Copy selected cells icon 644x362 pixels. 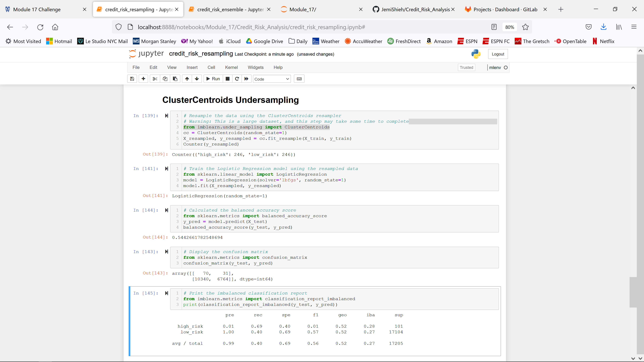click(165, 79)
